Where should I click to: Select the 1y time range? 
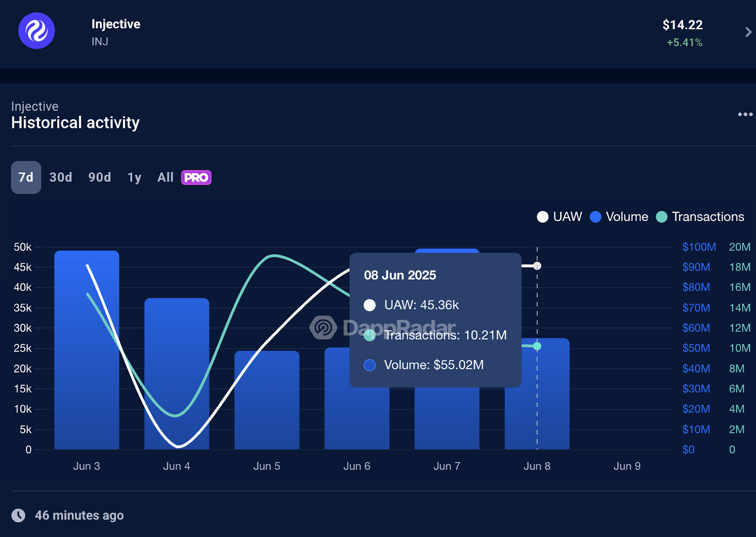[135, 178]
